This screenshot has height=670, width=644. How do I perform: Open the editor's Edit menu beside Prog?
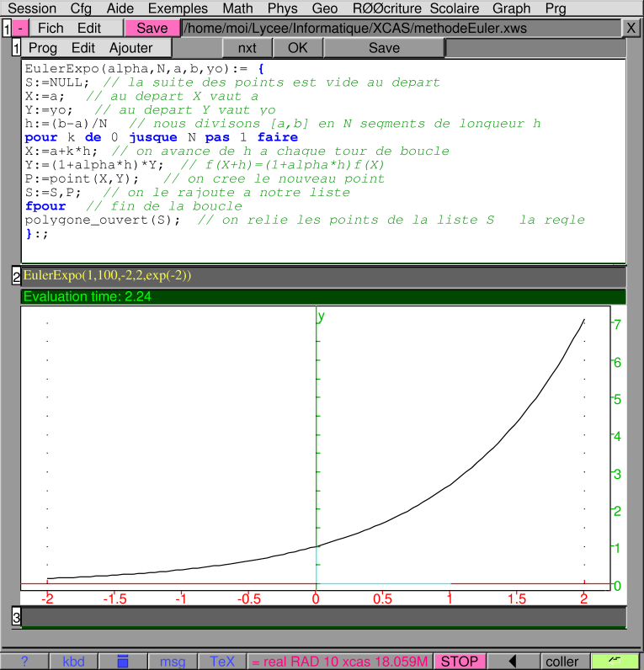click(x=82, y=48)
